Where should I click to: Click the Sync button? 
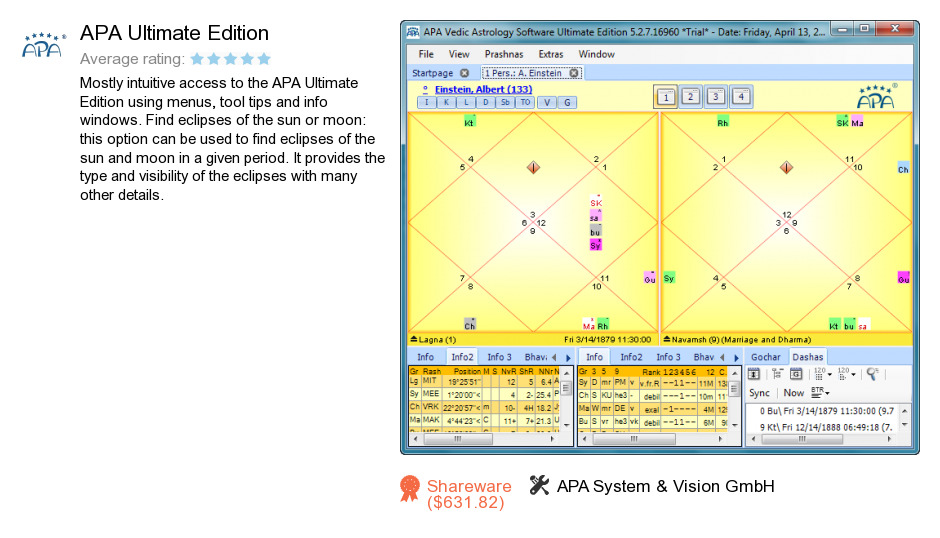pyautogui.click(x=759, y=393)
